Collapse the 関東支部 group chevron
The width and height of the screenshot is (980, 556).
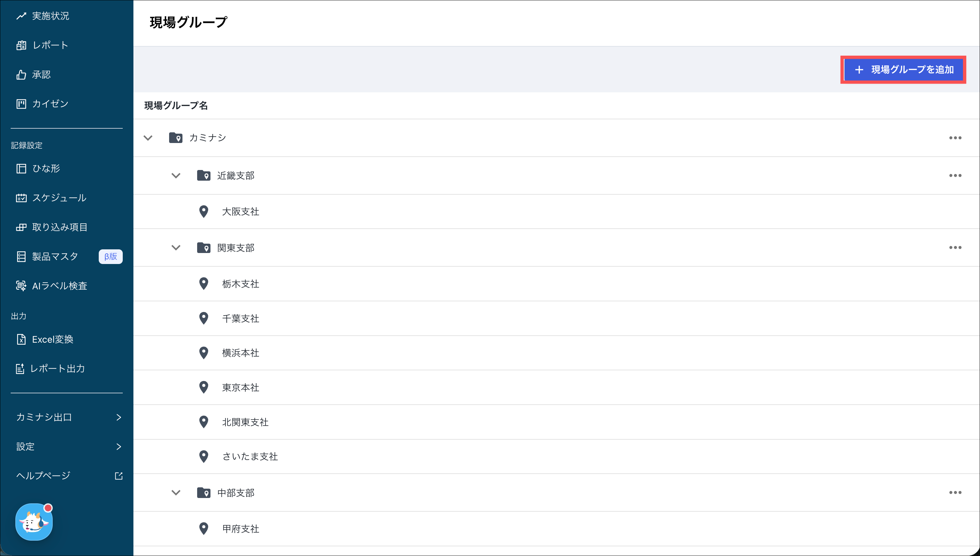pos(176,247)
